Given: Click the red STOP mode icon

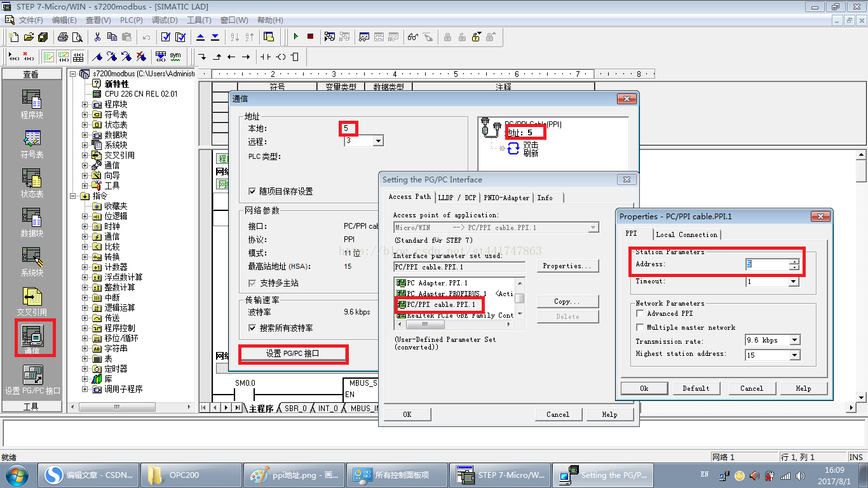Looking at the screenshot, I should 310,37.
